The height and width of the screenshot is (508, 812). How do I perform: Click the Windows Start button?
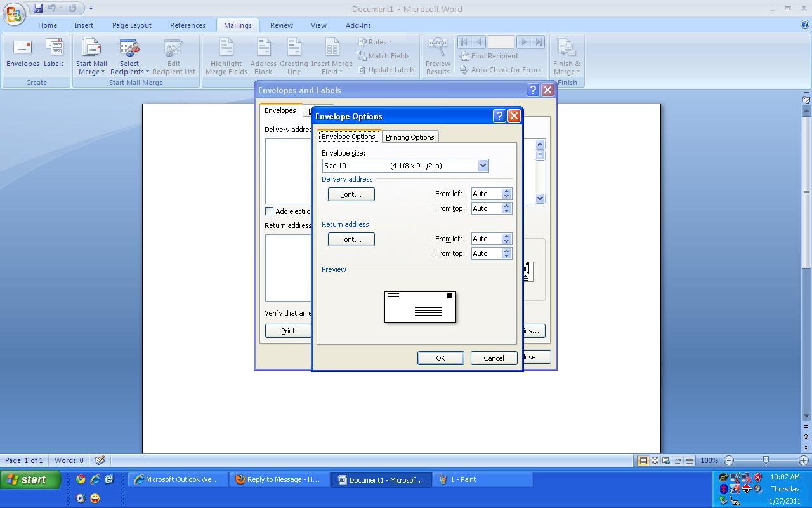click(x=30, y=479)
